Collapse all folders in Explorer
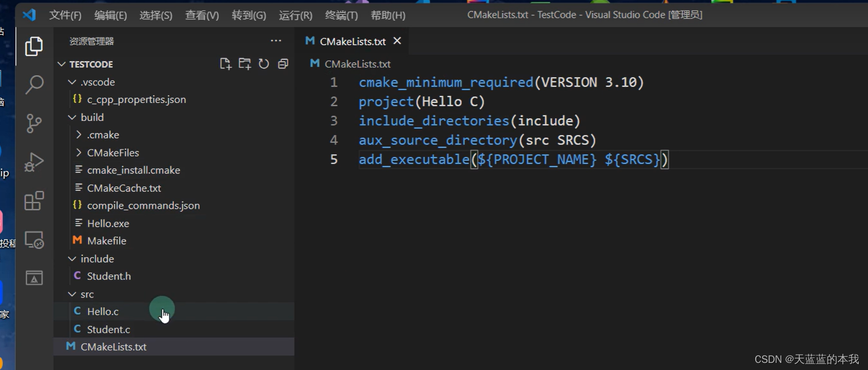 coord(283,64)
